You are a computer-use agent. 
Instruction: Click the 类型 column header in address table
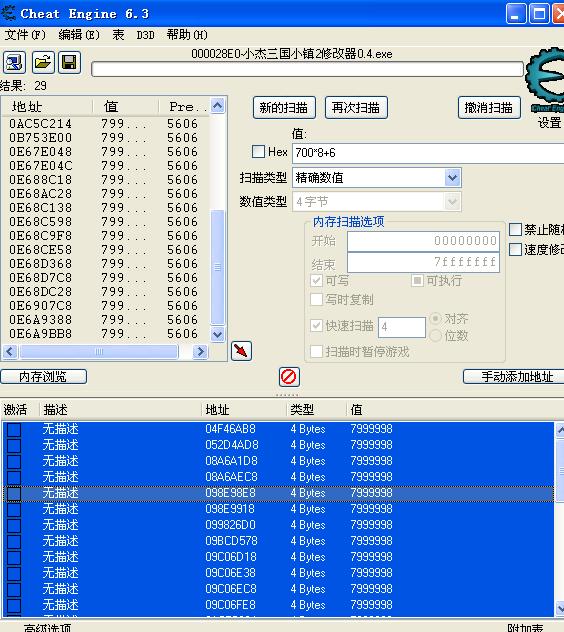point(316,410)
